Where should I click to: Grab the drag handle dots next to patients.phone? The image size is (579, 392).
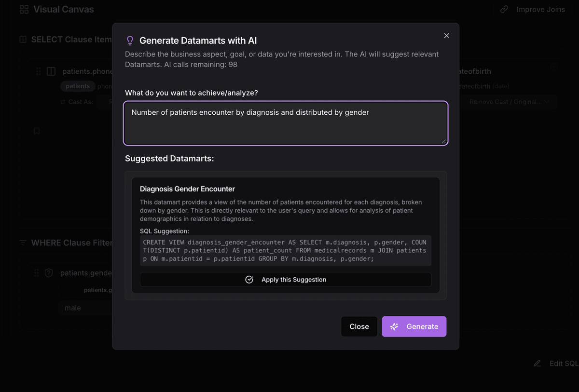(x=38, y=71)
